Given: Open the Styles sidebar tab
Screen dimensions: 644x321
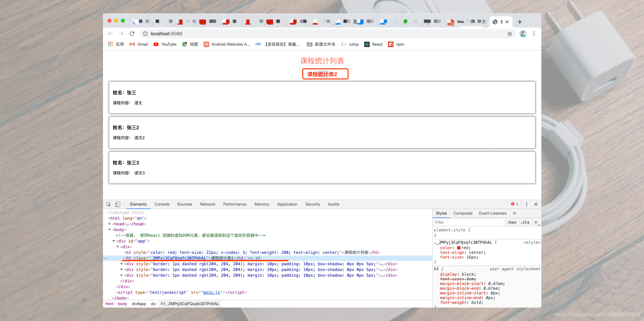Looking at the screenshot, I should 441,213.
